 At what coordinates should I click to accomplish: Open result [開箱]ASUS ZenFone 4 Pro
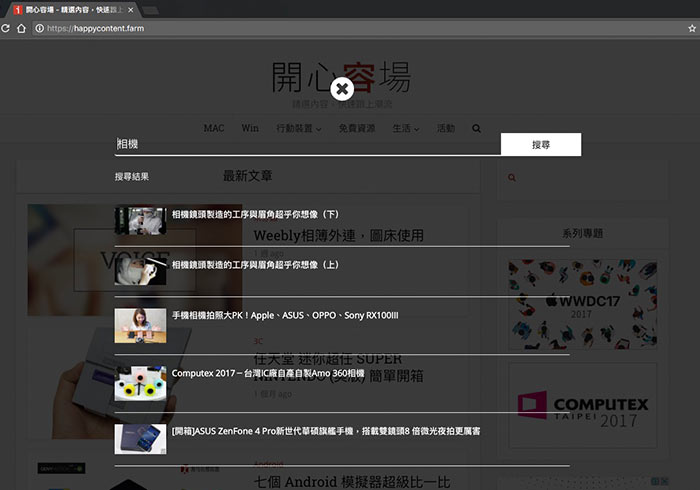click(x=326, y=432)
